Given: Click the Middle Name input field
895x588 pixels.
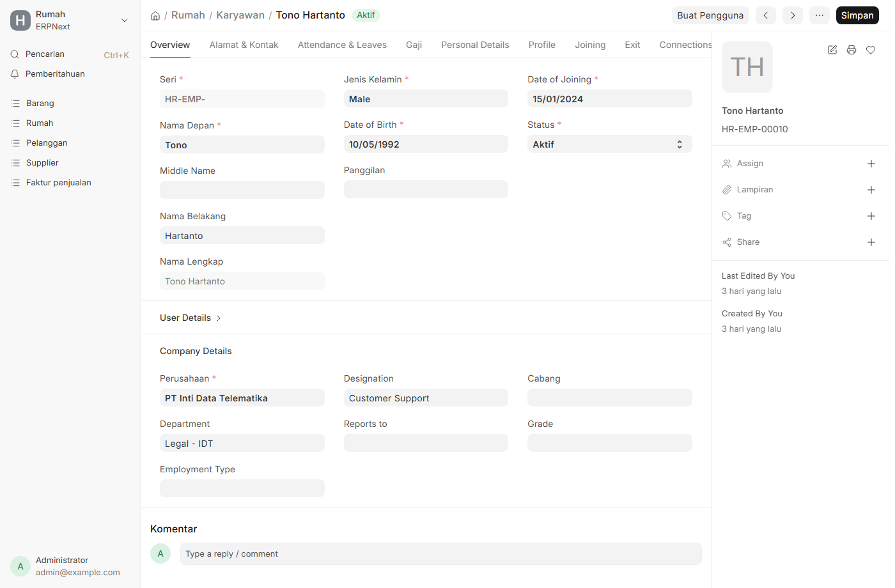Looking at the screenshot, I should click(242, 190).
